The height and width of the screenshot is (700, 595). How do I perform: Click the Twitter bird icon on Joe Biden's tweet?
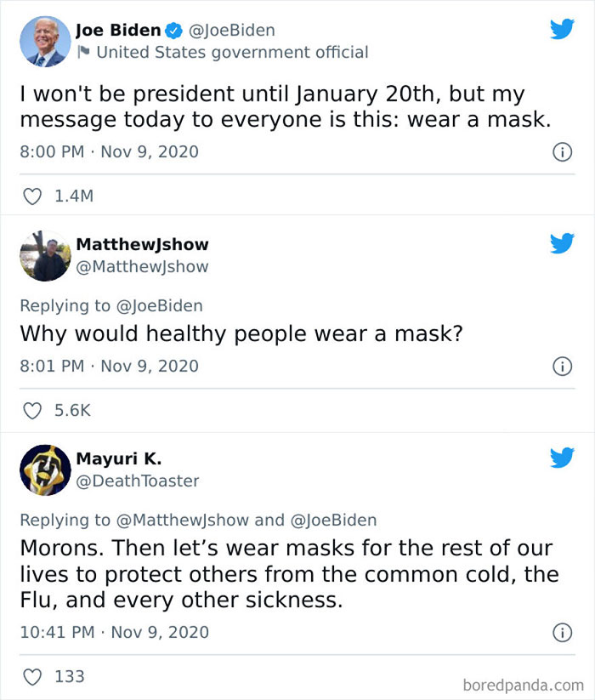[x=562, y=28]
